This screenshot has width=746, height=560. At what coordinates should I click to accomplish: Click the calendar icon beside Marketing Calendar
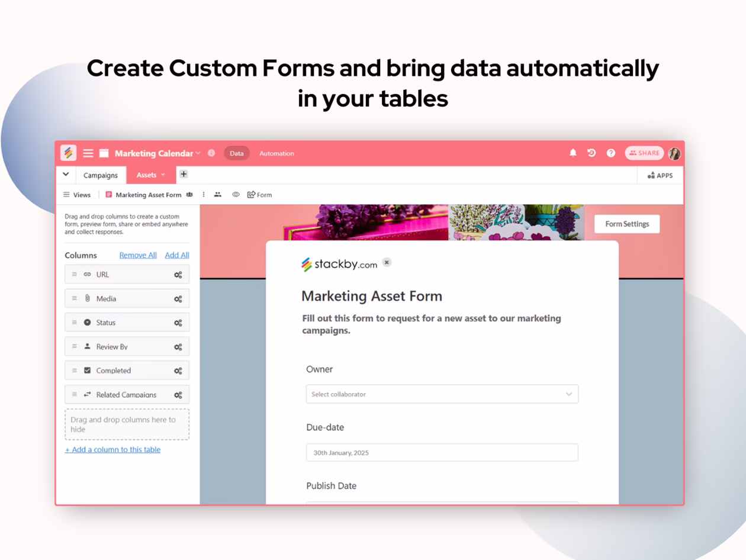point(104,153)
